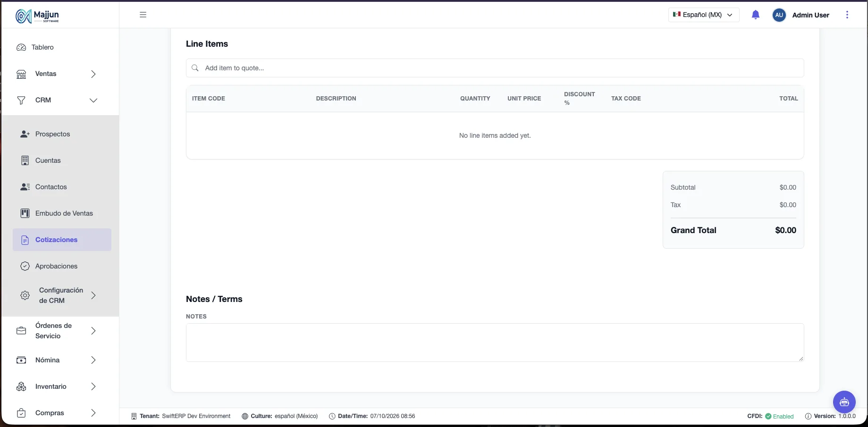
Task: Expand the Nómina chevron
Action: 93,360
